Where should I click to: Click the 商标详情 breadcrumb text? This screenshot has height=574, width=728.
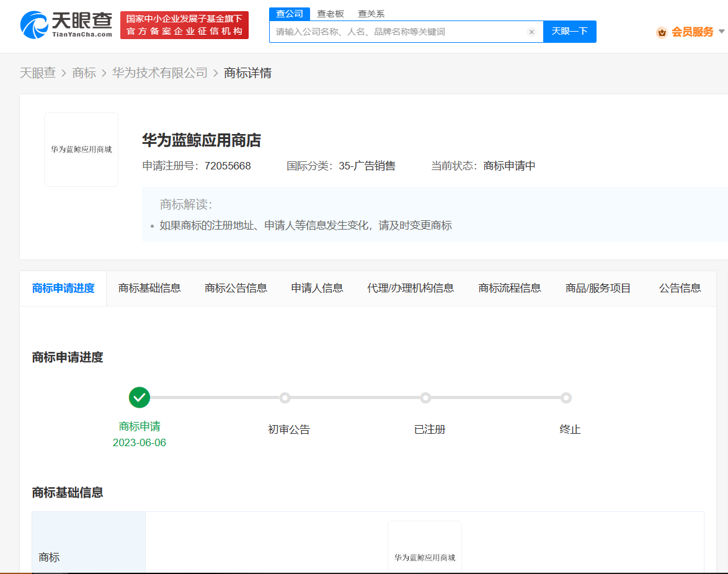tap(247, 73)
